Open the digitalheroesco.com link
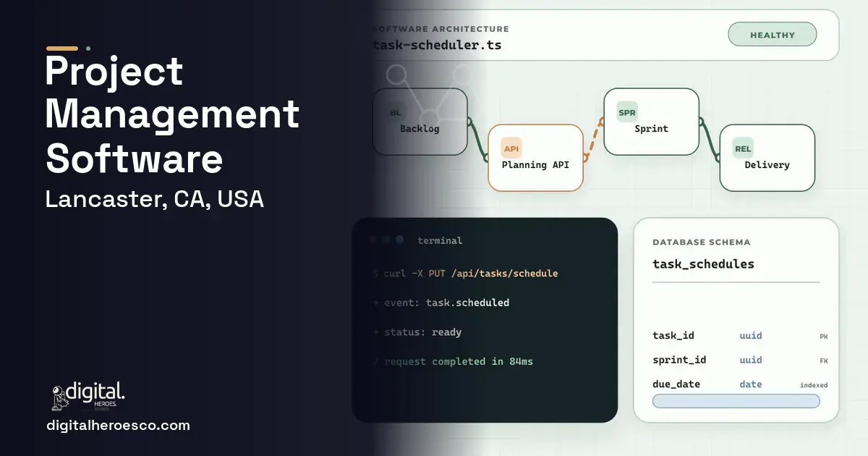Screen dimensions: 868x456 [x=118, y=426]
